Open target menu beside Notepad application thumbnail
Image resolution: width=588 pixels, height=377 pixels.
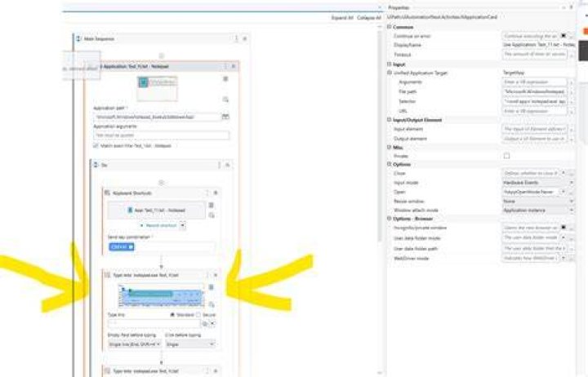coord(225,78)
